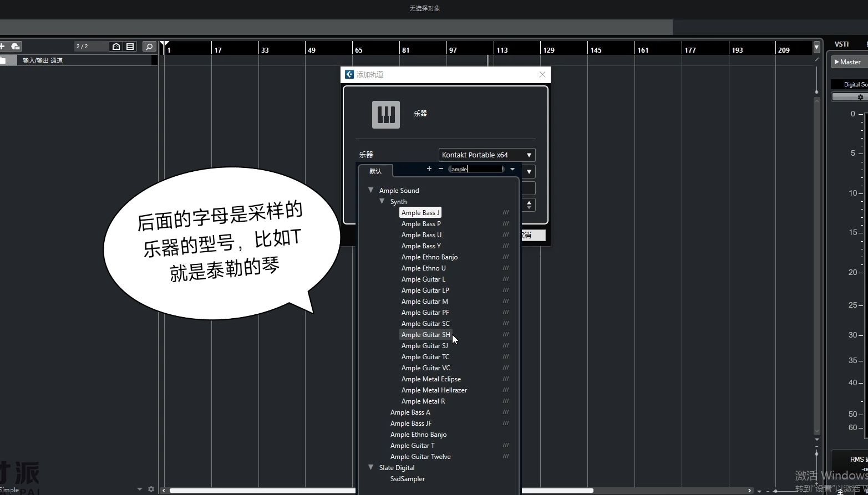Click the piano keyboard instrument icon
868x495 pixels.
[x=386, y=115]
